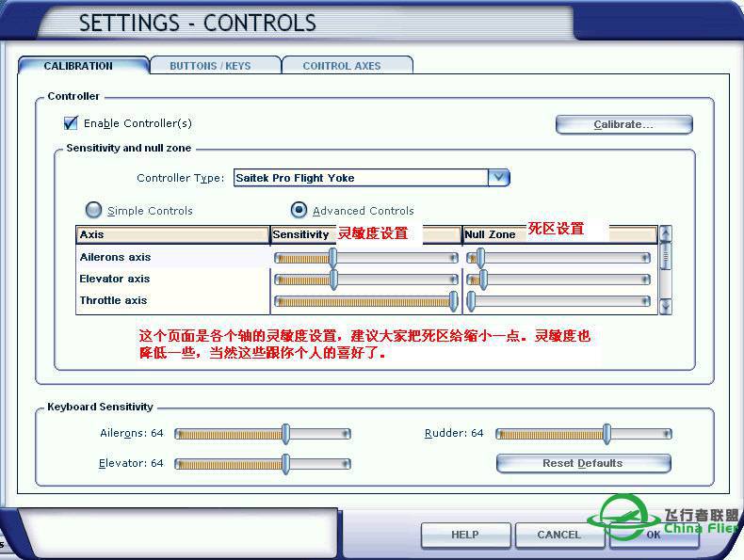Select the Simple Controls radio button
The image size is (744, 560).
point(93,210)
